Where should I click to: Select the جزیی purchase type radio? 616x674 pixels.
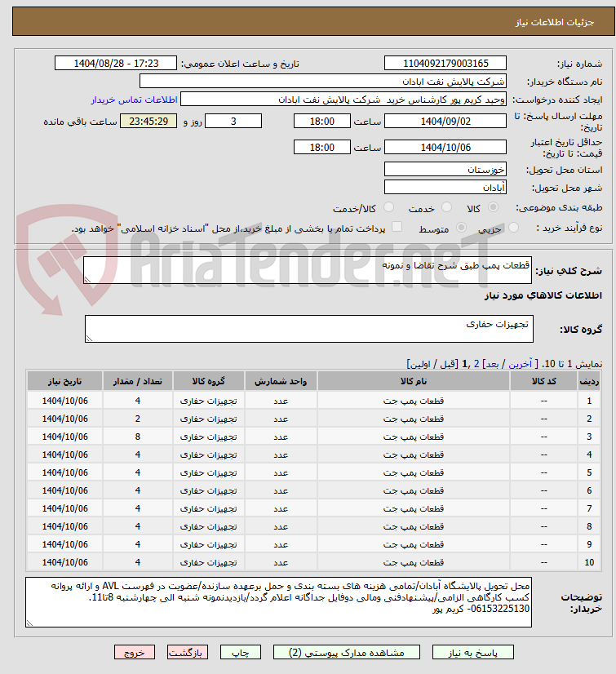tap(513, 228)
